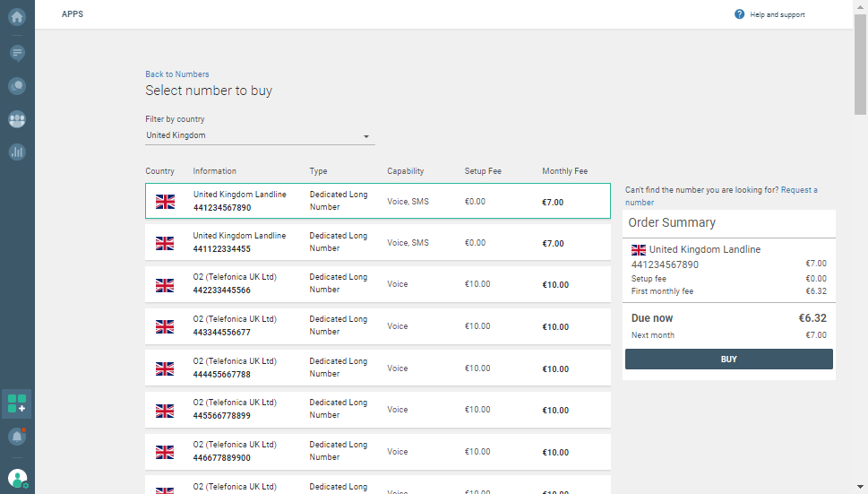Open the Apps grid icon
This screenshot has height=494, width=868.
pos(17,403)
